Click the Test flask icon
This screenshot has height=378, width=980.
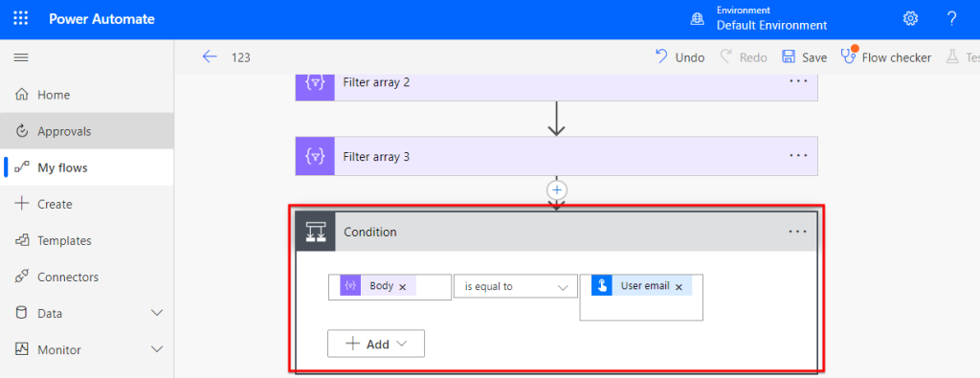click(952, 57)
